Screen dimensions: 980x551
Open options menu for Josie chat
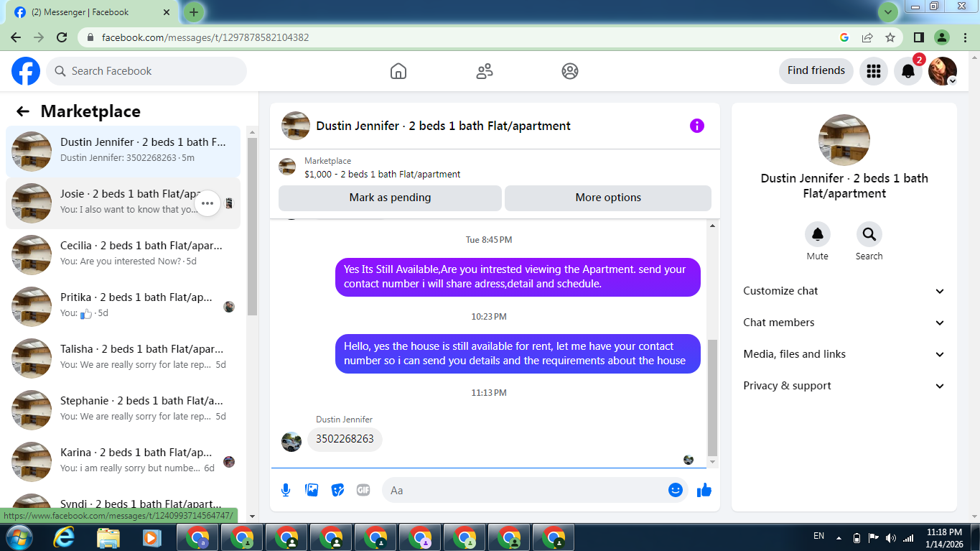tap(207, 203)
